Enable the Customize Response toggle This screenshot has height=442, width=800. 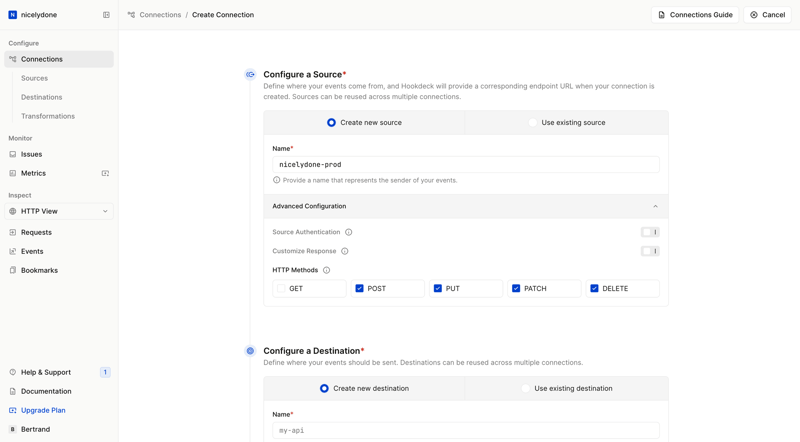pyautogui.click(x=650, y=251)
